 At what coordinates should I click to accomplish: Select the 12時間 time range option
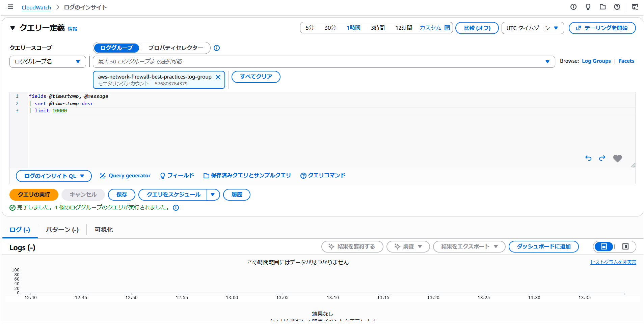pos(403,28)
